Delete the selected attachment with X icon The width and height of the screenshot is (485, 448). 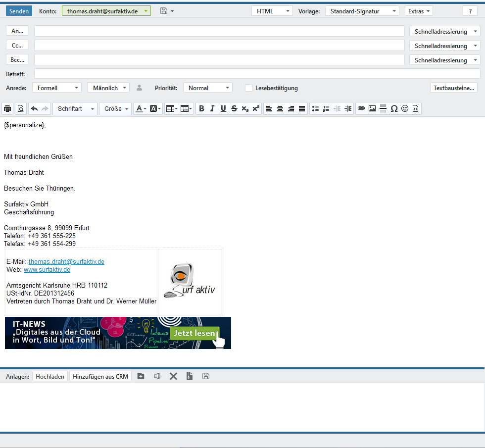pyautogui.click(x=173, y=376)
